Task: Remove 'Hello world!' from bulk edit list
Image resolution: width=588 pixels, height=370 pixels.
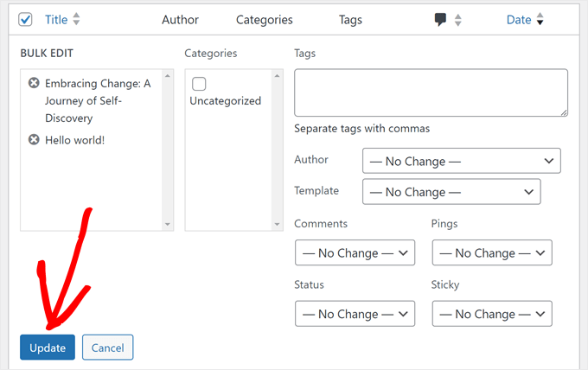Action: 34,139
